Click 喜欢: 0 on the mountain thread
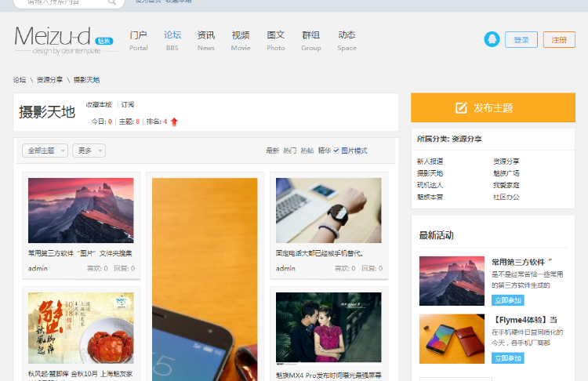Screen dimensions: 588x381 [97, 268]
